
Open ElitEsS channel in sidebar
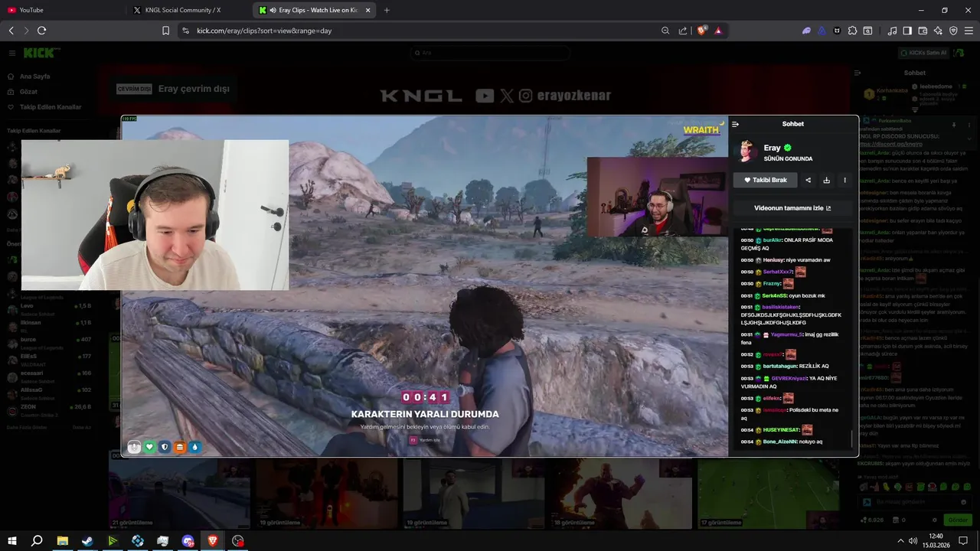pyautogui.click(x=47, y=359)
